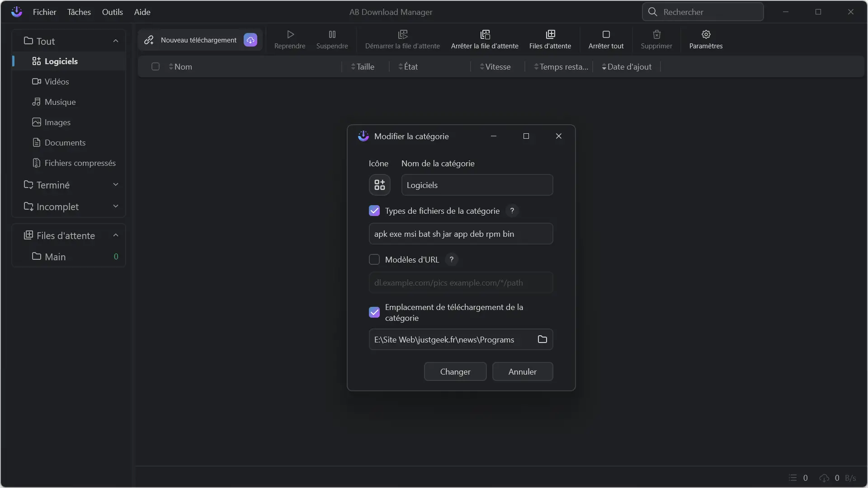
Task: Show help for file types option
Action: click(512, 211)
